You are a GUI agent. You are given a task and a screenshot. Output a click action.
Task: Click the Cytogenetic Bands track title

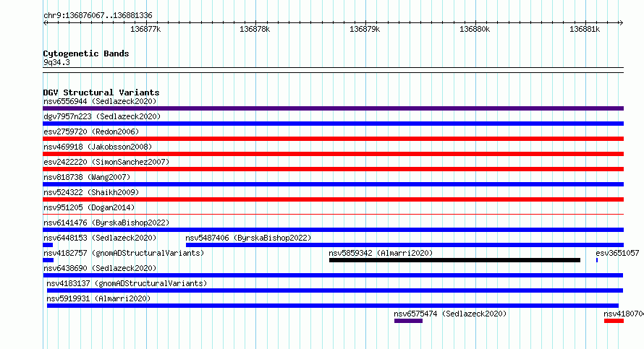[x=86, y=53]
